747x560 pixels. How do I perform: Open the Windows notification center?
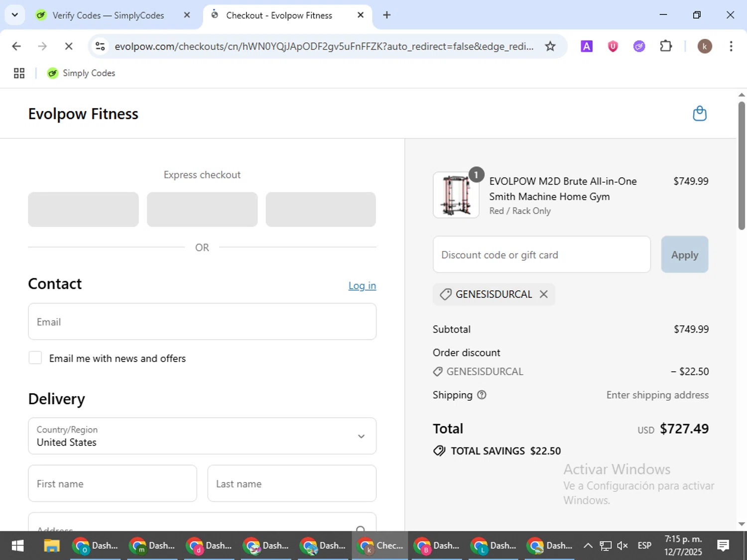723,546
